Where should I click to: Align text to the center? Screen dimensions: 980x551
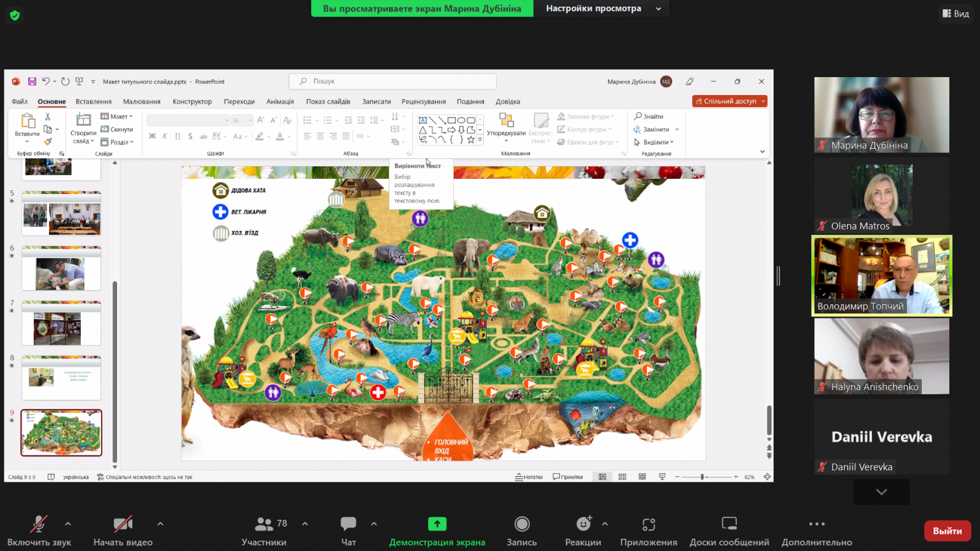(320, 137)
